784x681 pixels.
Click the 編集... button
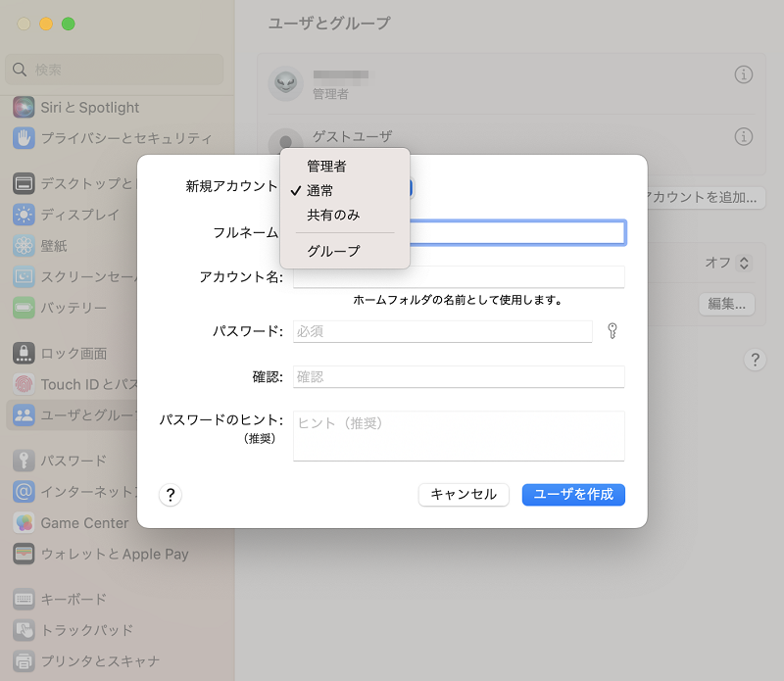[726, 304]
